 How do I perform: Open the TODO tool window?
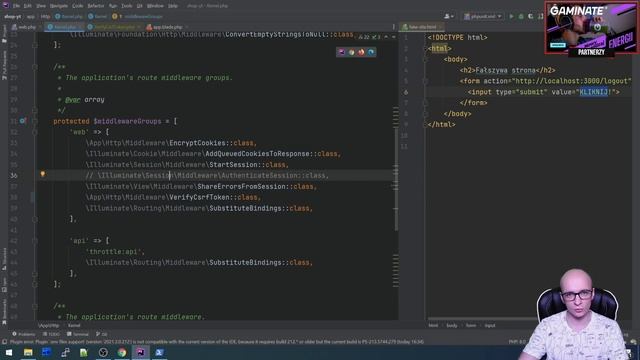click(51, 334)
